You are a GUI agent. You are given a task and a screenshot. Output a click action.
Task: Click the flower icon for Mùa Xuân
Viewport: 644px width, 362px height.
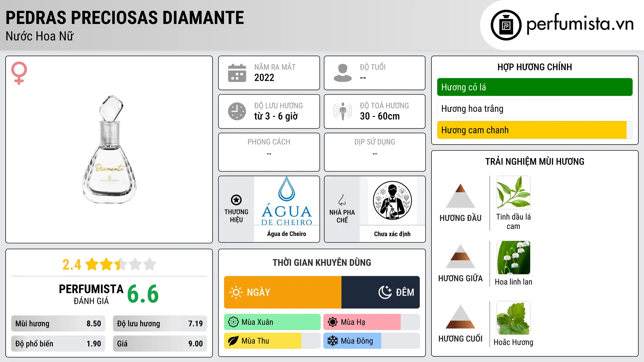(233, 322)
